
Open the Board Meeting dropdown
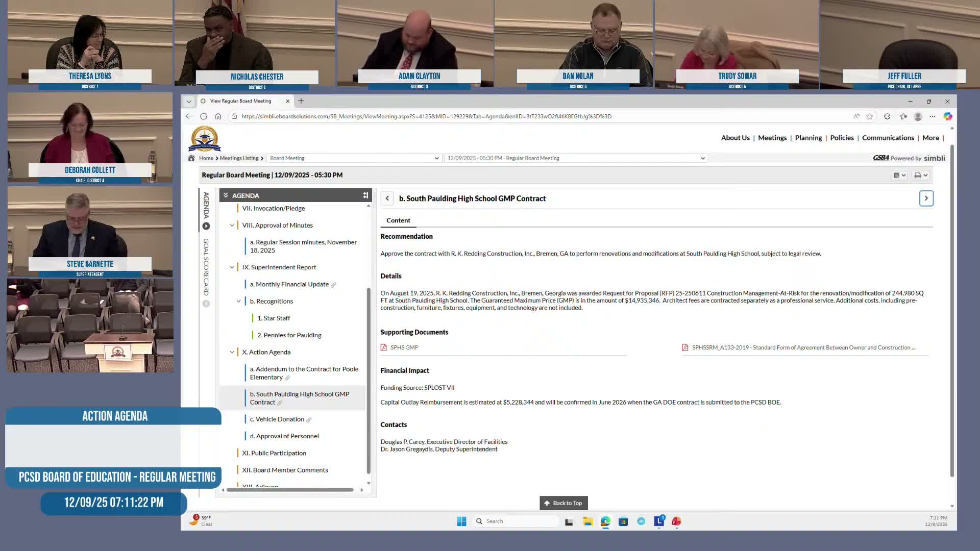coord(436,158)
